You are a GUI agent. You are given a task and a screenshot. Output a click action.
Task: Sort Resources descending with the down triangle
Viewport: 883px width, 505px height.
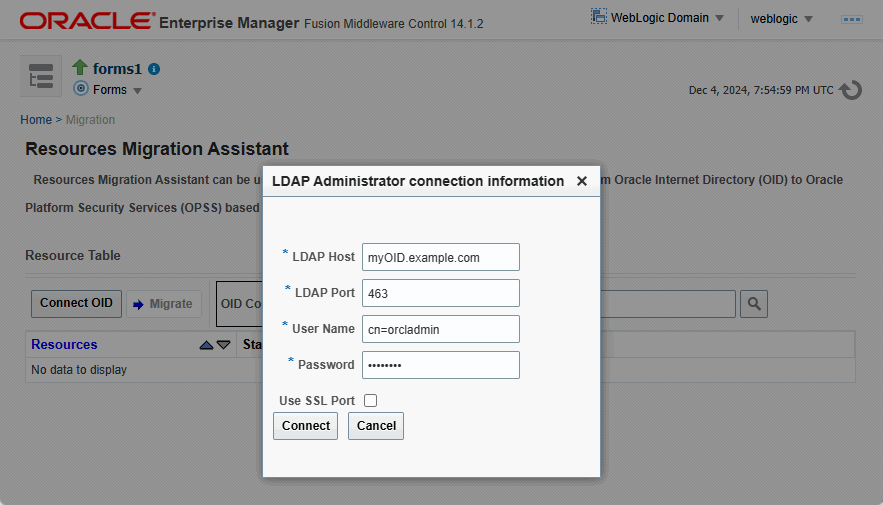pyautogui.click(x=224, y=345)
